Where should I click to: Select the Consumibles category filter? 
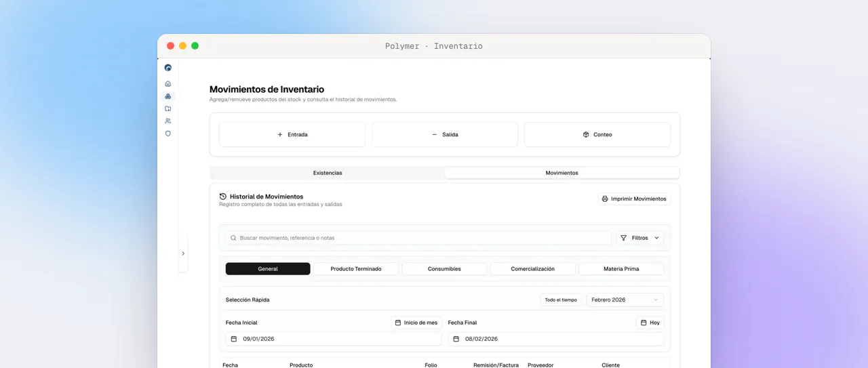pos(444,269)
